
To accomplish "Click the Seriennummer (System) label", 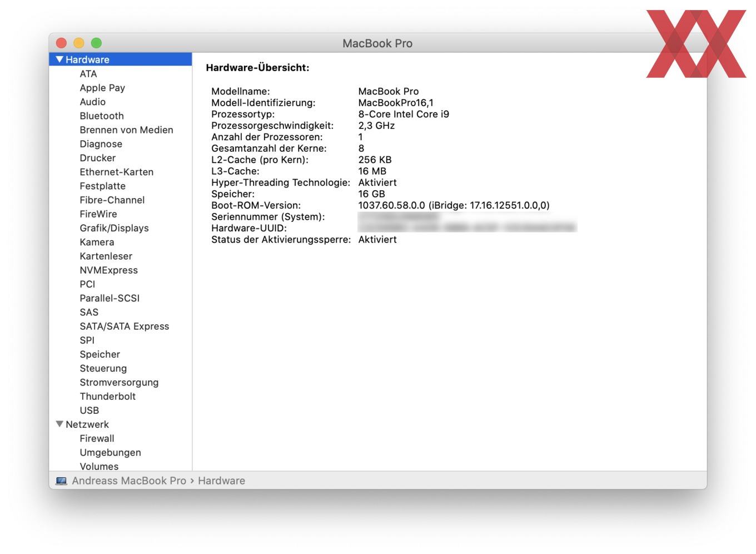I will [x=268, y=216].
